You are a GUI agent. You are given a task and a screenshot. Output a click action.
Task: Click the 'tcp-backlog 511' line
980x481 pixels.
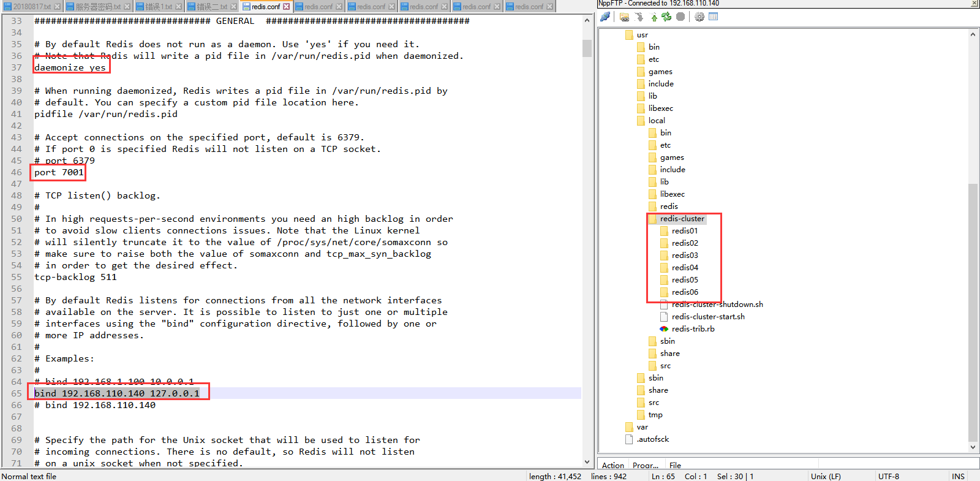pos(75,277)
